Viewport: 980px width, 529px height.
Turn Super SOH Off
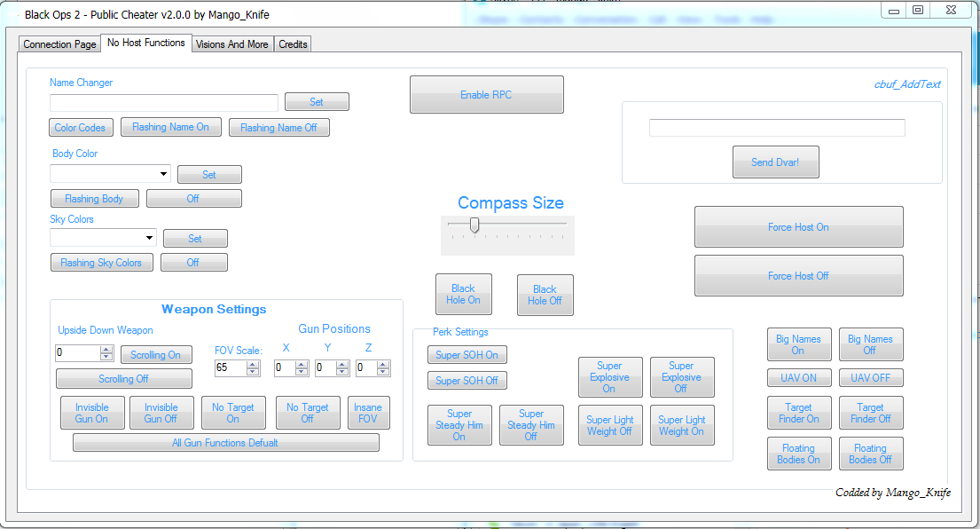[466, 380]
